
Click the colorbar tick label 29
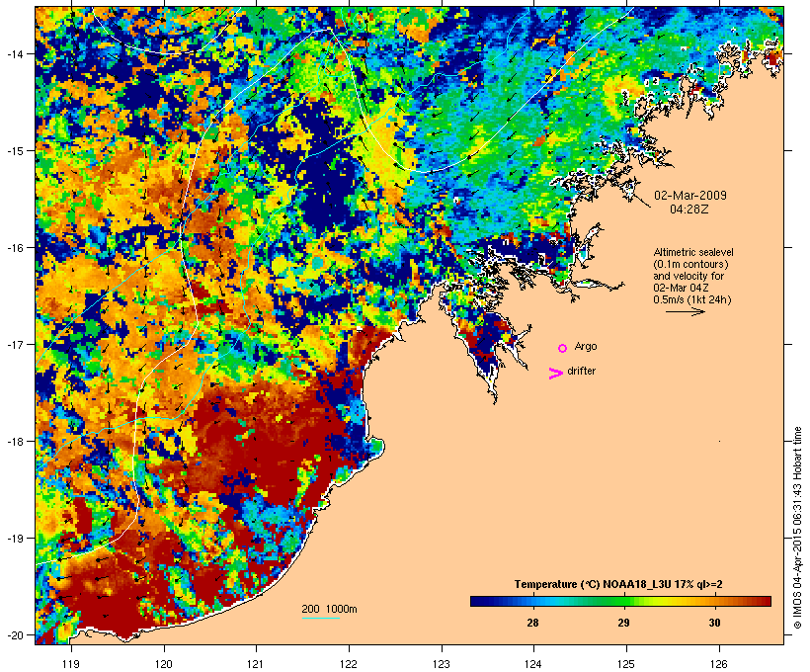(623, 623)
